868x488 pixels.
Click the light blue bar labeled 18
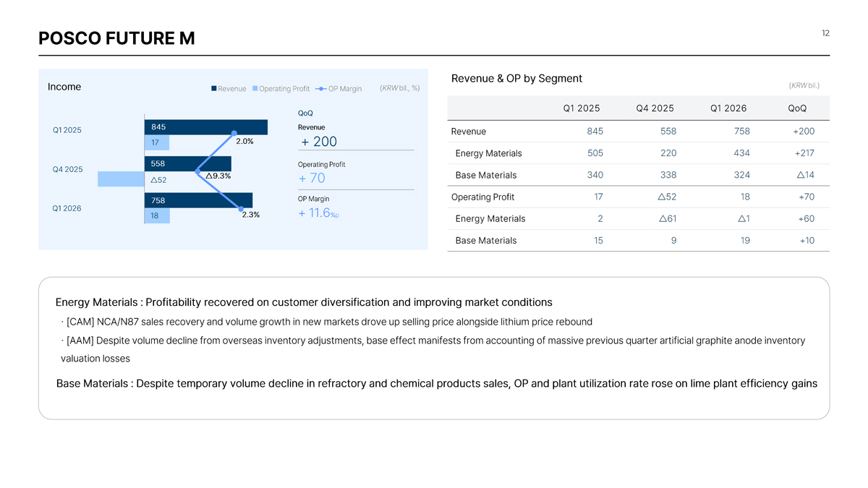click(x=157, y=215)
